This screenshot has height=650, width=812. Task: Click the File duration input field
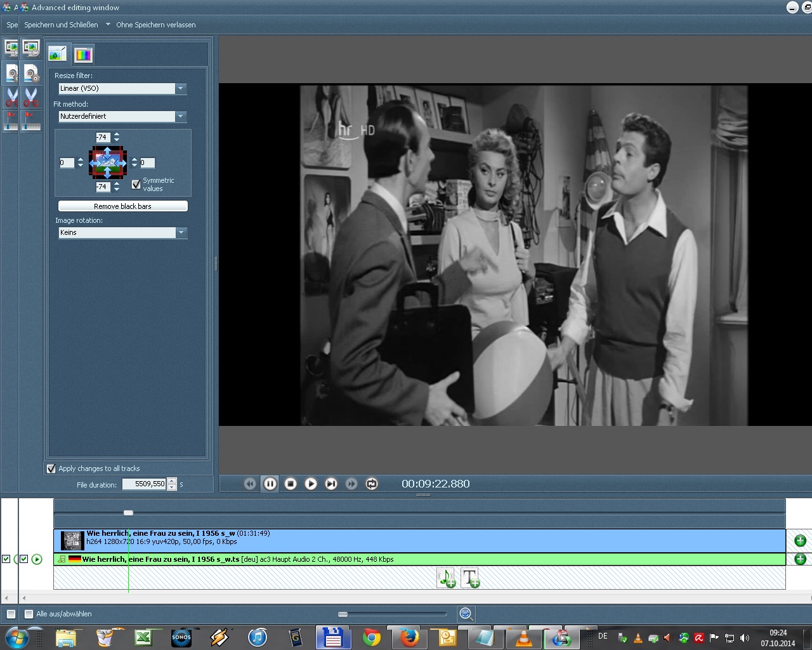coord(144,484)
